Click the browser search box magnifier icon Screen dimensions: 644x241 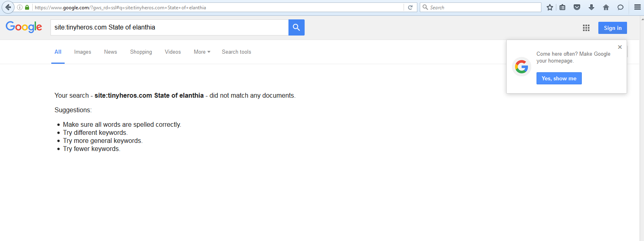[x=425, y=7]
